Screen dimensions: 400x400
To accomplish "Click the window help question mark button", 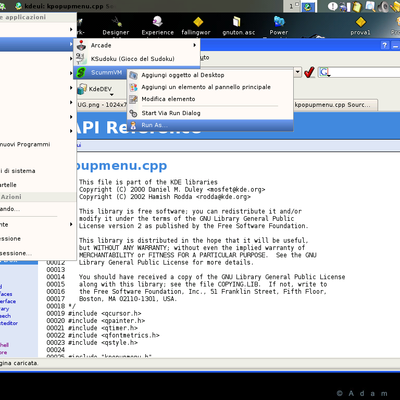I will click(x=385, y=45).
